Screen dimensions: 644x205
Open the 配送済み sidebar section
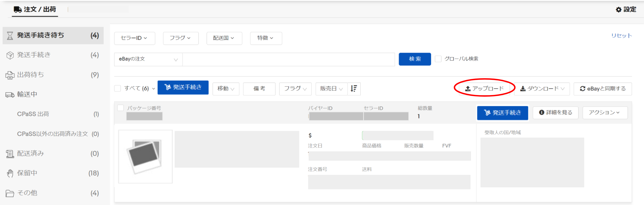[x=31, y=154]
